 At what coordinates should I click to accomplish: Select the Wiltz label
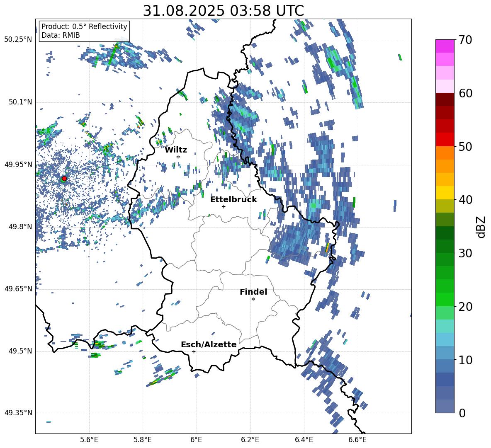click(x=176, y=150)
